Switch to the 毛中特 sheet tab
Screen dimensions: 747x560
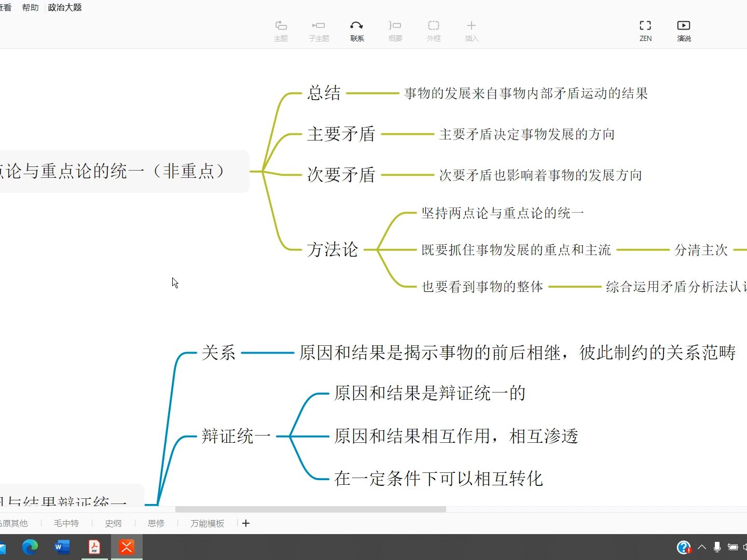coord(66,523)
